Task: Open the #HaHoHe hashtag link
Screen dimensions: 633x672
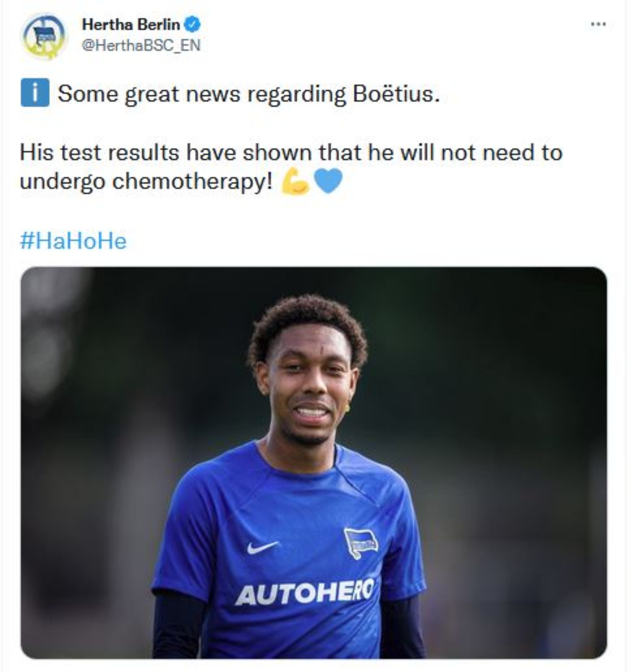Action: point(74,241)
